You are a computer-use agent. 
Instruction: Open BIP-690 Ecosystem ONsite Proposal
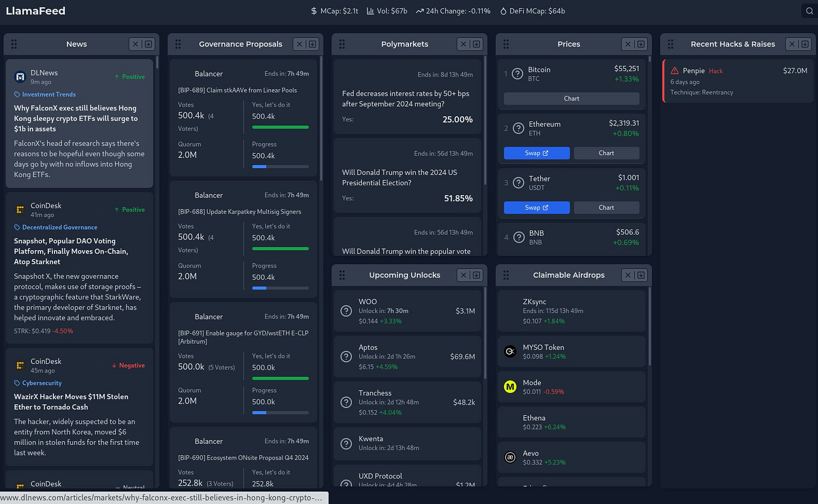pyautogui.click(x=243, y=458)
